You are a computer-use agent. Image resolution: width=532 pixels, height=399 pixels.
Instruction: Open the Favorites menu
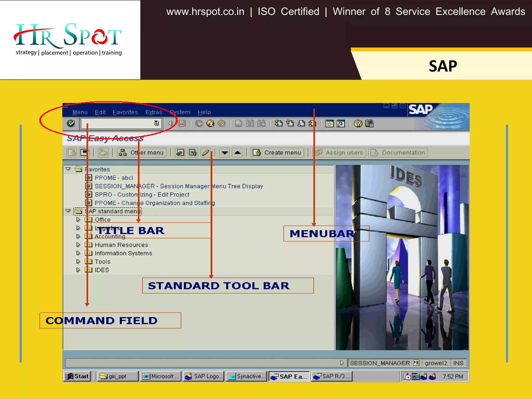pyautogui.click(x=125, y=112)
